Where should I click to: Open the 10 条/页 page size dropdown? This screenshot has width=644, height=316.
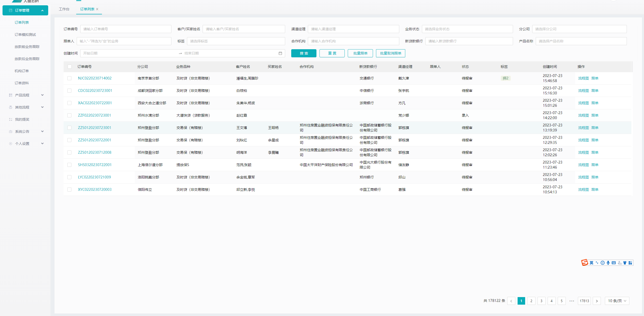[617, 301]
